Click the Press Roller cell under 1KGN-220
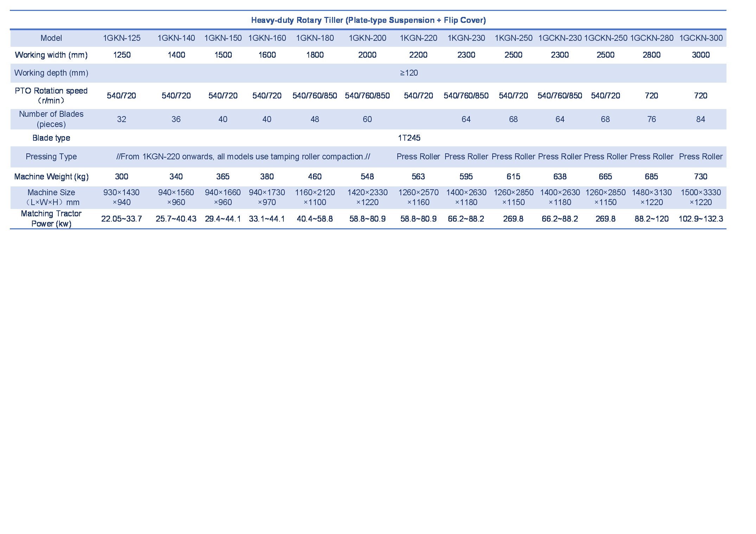Viewport: 756px width, 534px height. pyautogui.click(x=418, y=157)
